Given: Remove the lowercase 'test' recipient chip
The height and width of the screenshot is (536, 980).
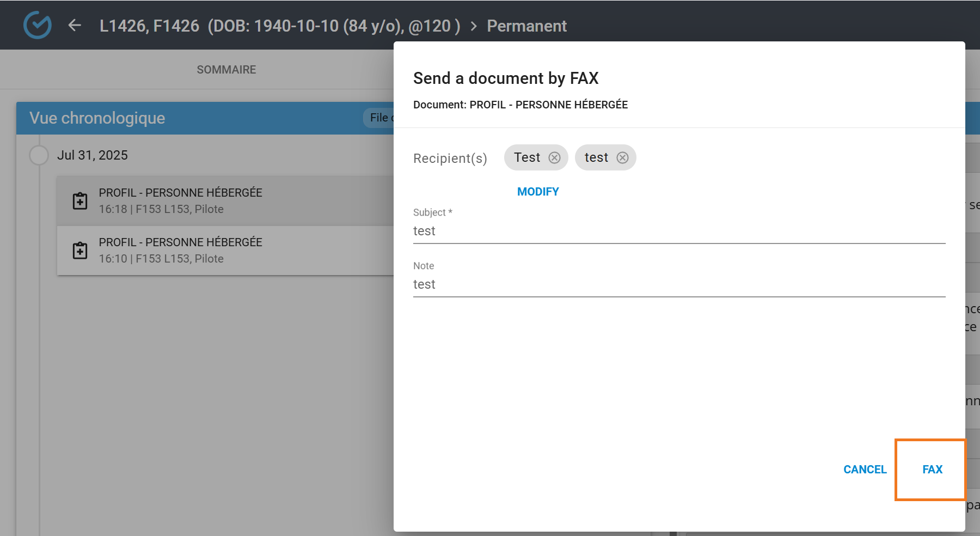Looking at the screenshot, I should click(x=622, y=158).
